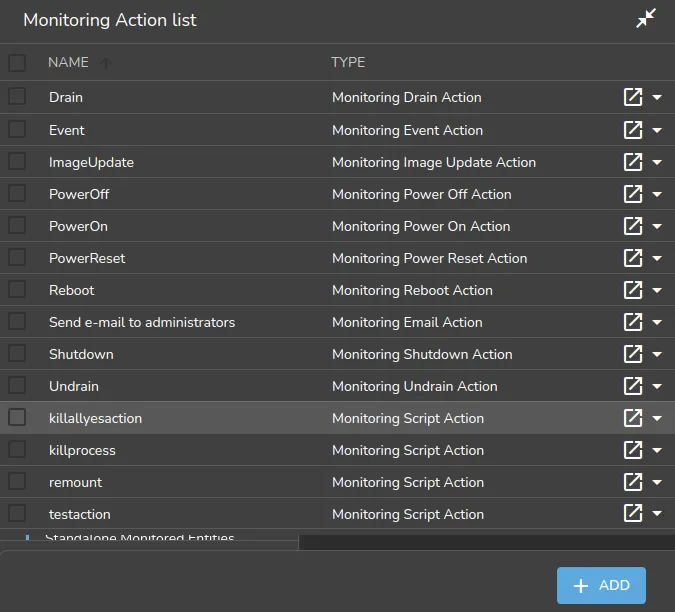Tick the PowerOn checkbox

pos(17,225)
